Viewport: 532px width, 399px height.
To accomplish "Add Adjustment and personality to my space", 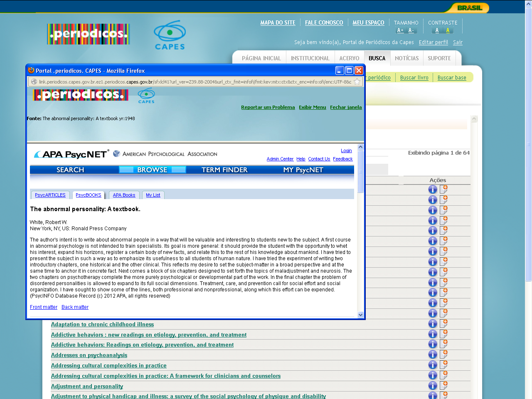I will pos(443,385).
